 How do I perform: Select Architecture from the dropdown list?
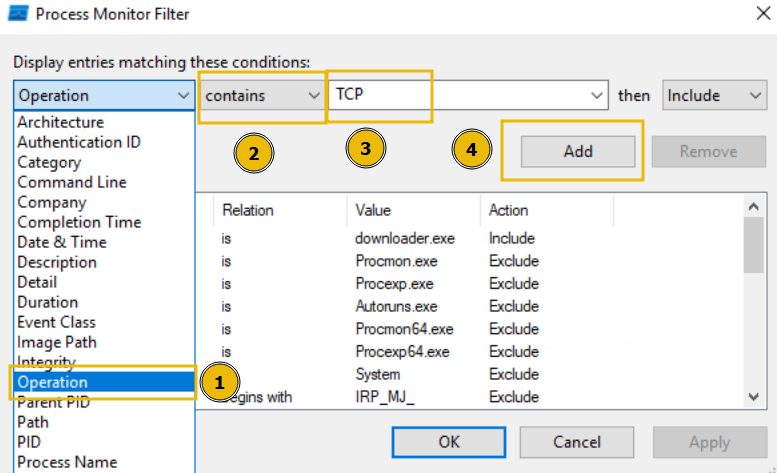tap(60, 122)
